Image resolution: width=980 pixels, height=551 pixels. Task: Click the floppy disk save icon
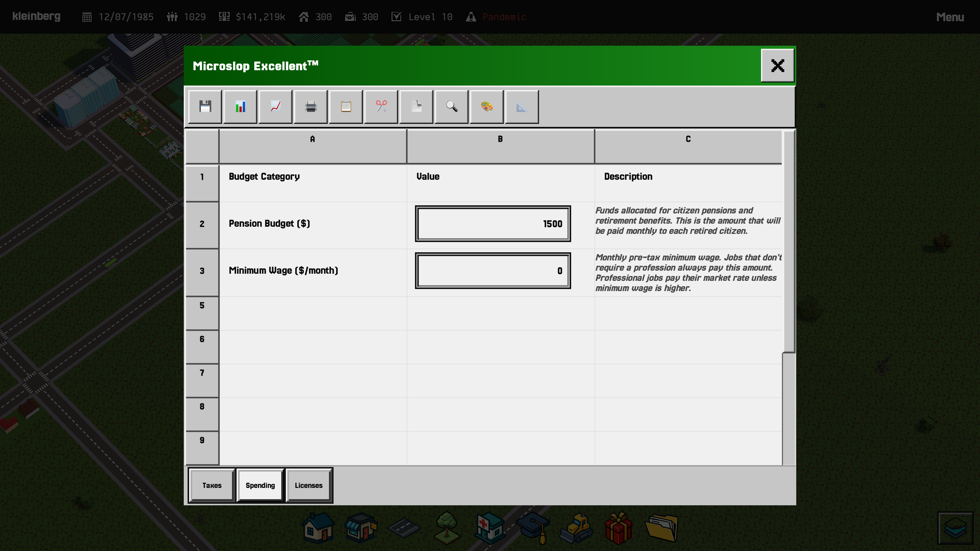click(x=205, y=106)
